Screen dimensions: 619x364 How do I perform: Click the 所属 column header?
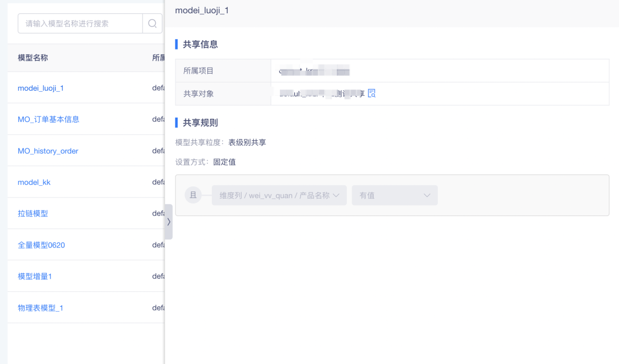[x=158, y=58]
